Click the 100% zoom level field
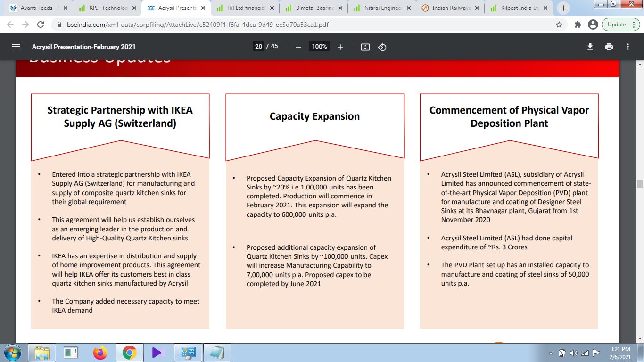This screenshot has width=644, height=362. tap(319, 46)
